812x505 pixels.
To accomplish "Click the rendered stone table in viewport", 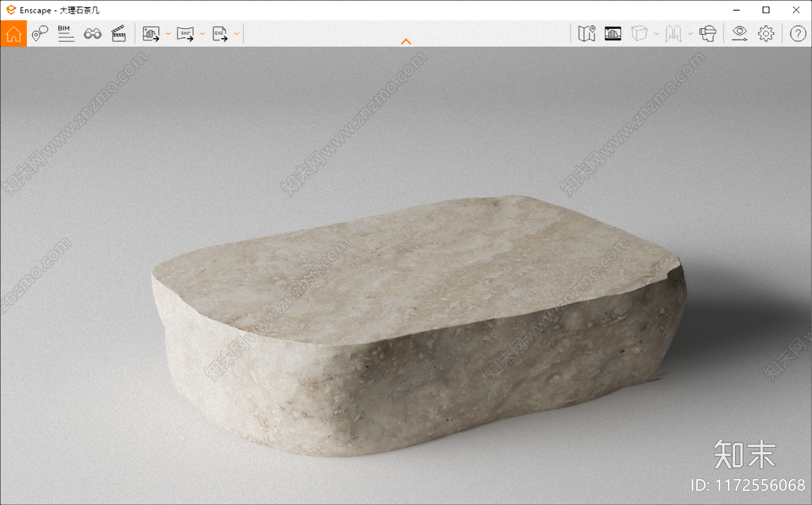I will (x=419, y=325).
